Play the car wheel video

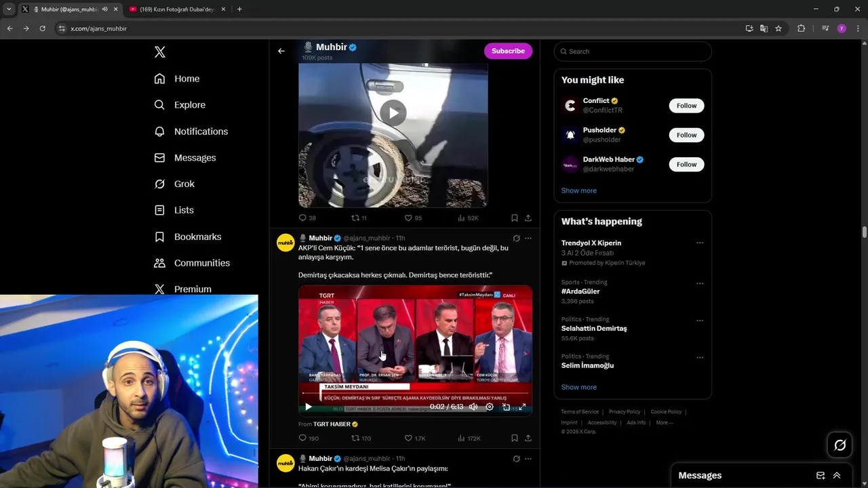(x=393, y=113)
